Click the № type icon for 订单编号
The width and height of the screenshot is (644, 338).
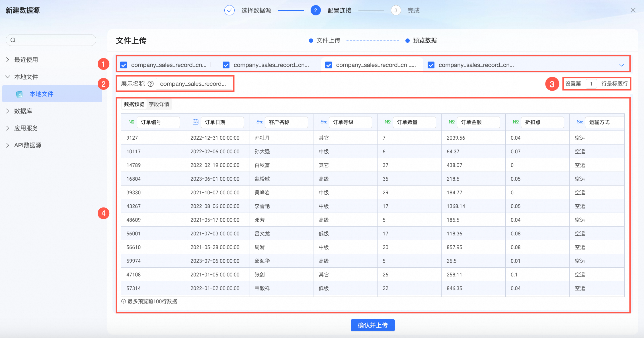click(131, 122)
